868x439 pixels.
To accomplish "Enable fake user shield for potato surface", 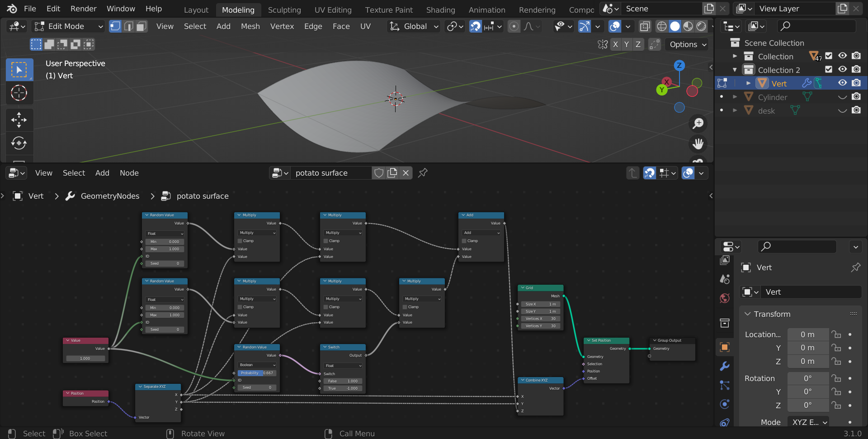I will [x=379, y=173].
